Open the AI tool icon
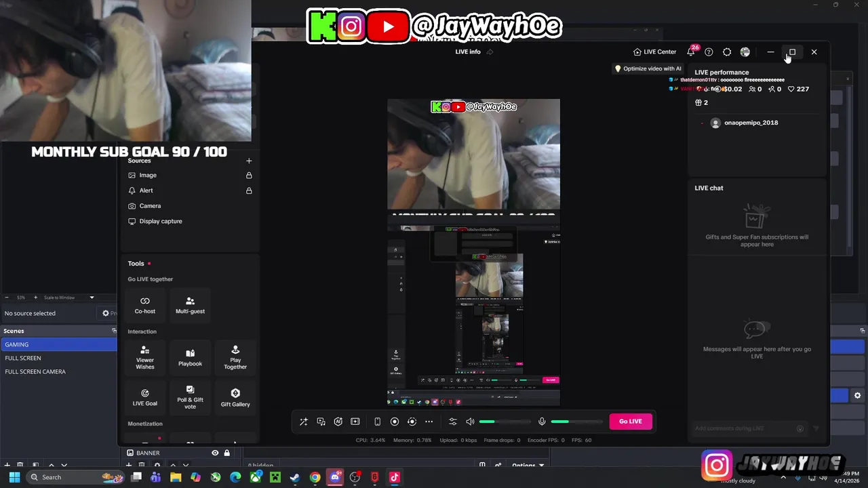The width and height of the screenshot is (868, 488). [338, 422]
